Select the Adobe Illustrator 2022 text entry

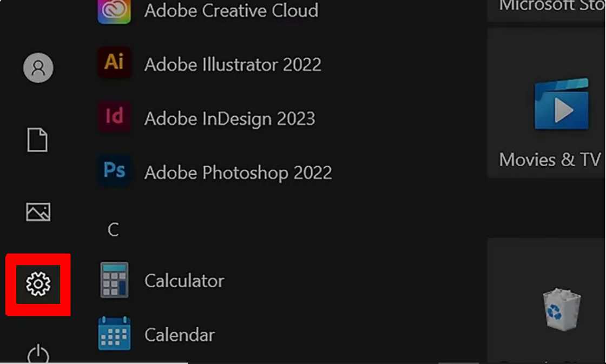coord(233,65)
